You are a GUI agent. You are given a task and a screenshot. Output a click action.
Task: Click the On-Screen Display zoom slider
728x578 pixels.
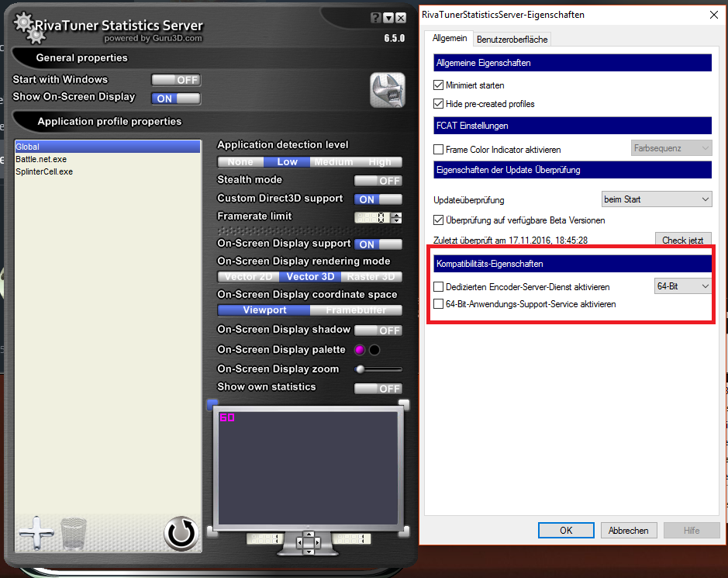378,369
